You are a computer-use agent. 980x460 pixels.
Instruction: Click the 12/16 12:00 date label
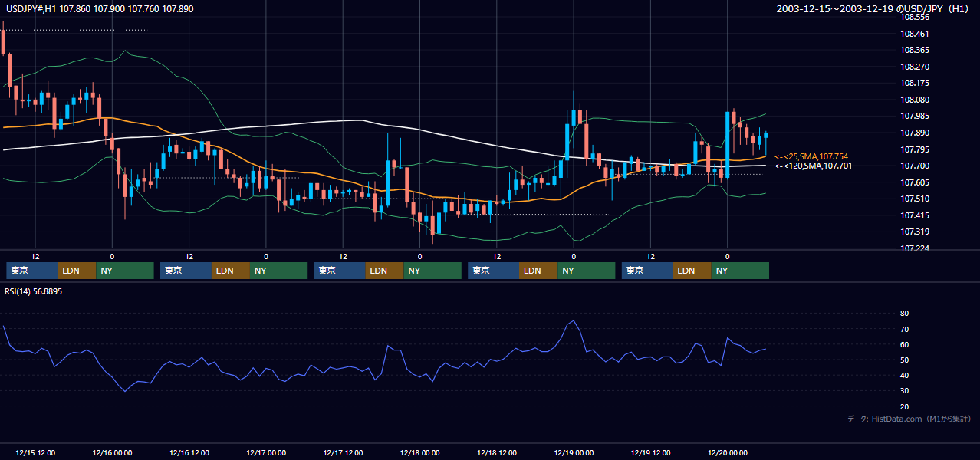(x=189, y=452)
